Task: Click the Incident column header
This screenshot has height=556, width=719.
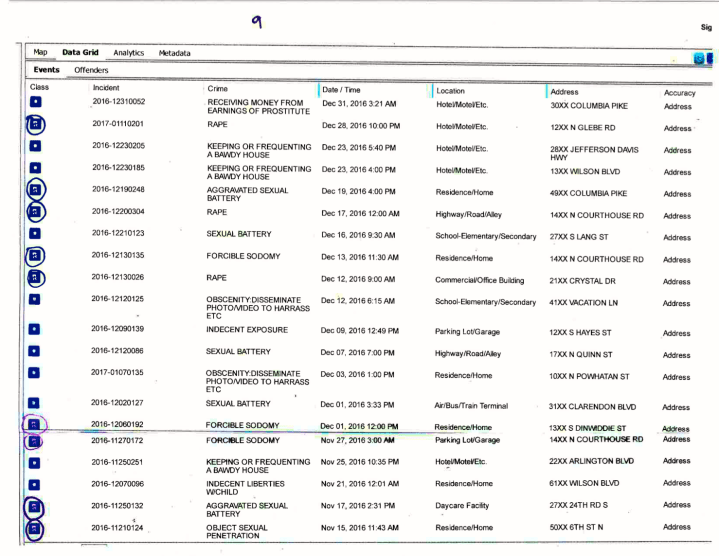Action: 107,90
